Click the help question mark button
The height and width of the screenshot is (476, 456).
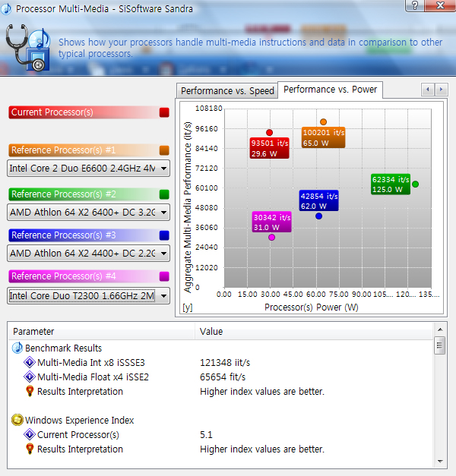click(415, 5)
